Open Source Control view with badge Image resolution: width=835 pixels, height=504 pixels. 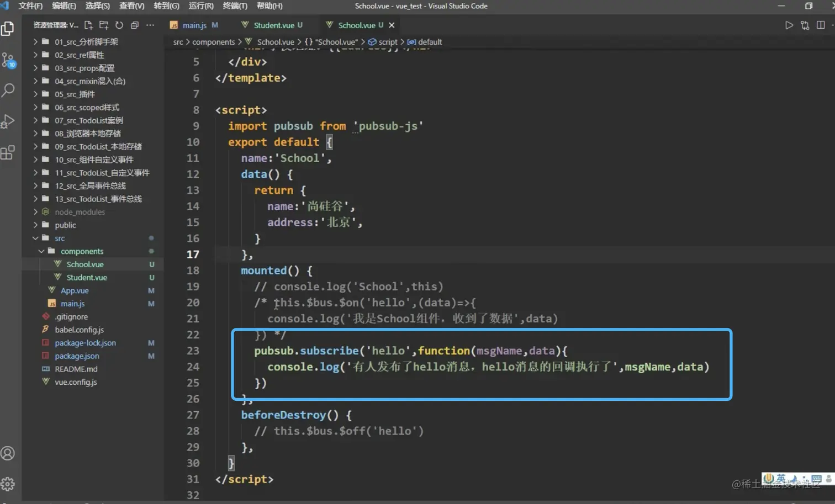8,60
